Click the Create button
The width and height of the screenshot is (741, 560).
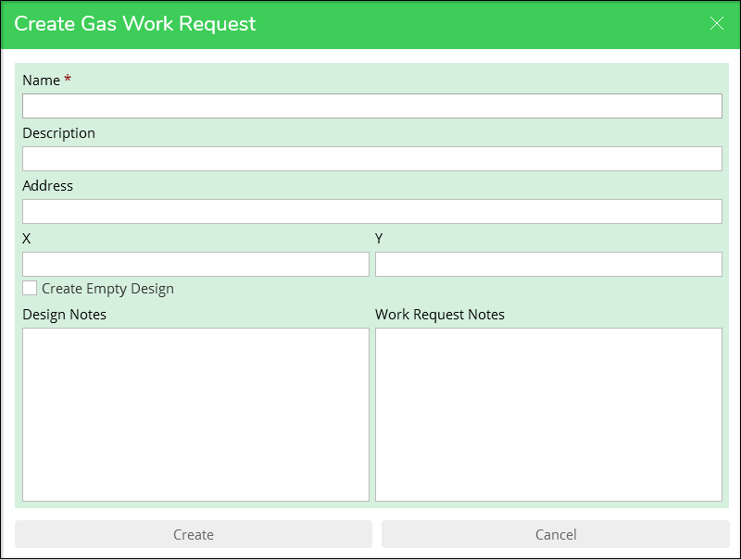click(x=194, y=534)
